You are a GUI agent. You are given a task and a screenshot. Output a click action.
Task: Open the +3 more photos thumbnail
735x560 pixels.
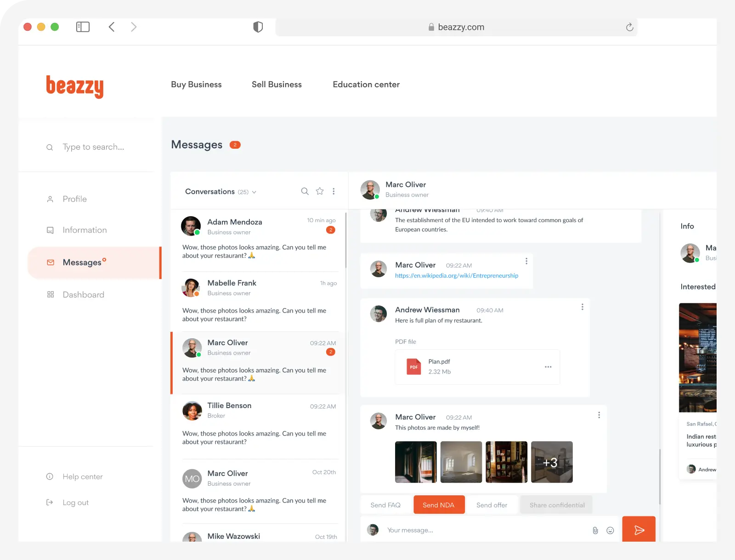[551, 462]
